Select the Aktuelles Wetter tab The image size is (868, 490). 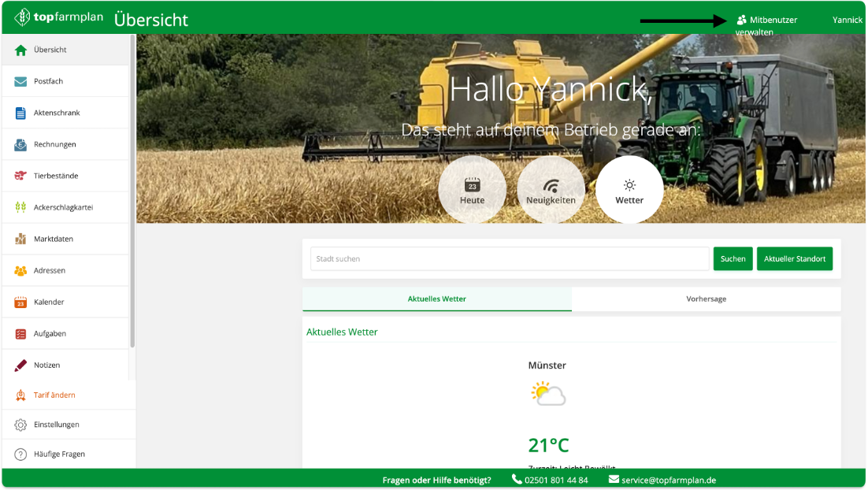tap(436, 299)
